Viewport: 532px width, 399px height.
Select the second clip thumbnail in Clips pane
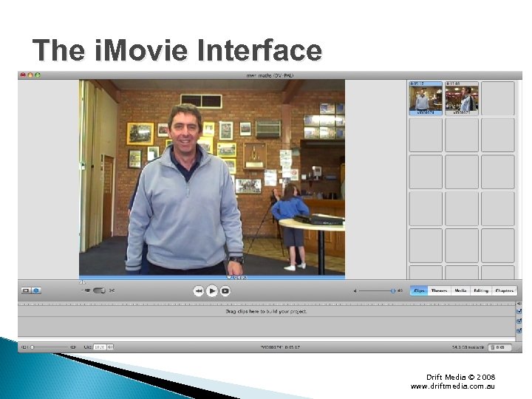(x=462, y=98)
